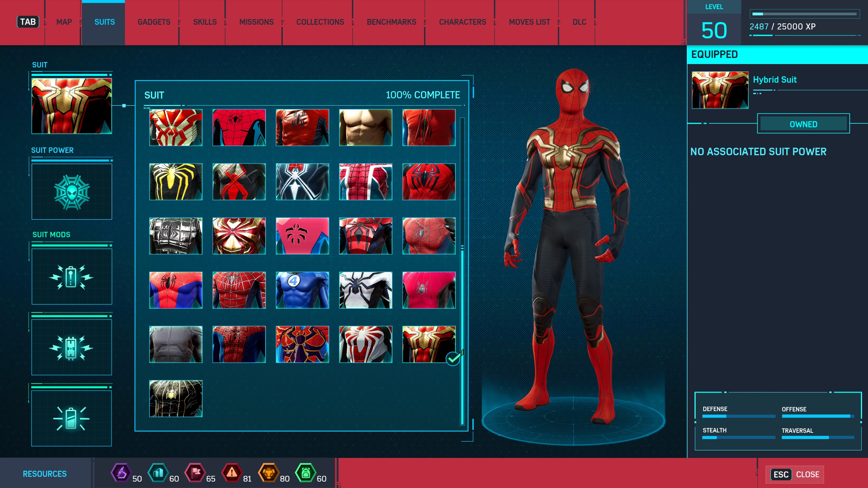Click the teal landmark token icon
The image size is (868, 488).
[158, 472]
